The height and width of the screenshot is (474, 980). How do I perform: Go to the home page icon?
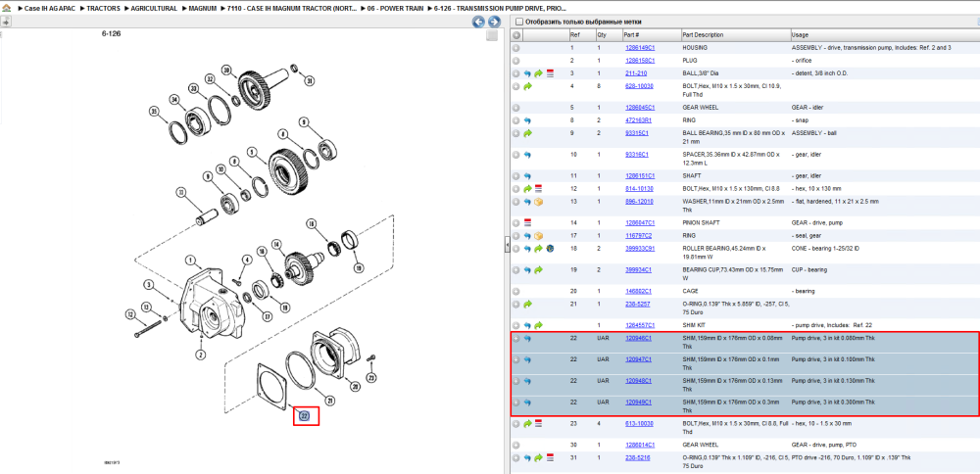click(x=6, y=9)
